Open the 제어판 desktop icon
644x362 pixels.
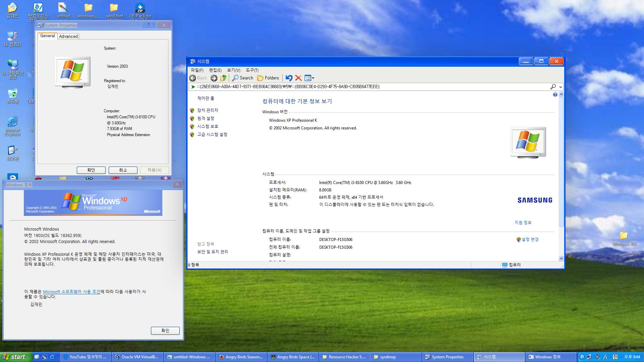click(x=13, y=153)
